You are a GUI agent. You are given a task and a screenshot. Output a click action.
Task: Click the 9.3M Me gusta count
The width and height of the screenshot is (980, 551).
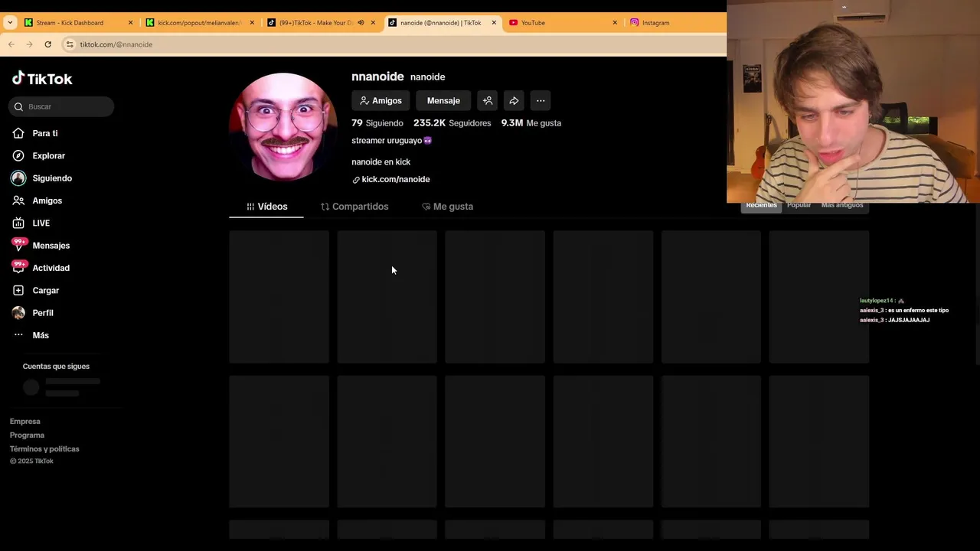coord(531,122)
